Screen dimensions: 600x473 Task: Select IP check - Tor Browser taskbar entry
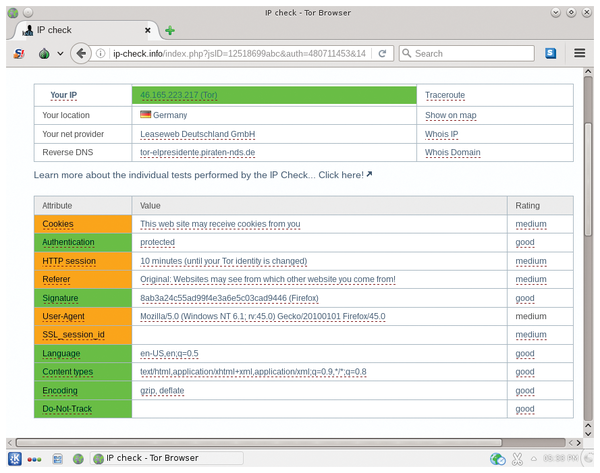[x=166, y=458]
